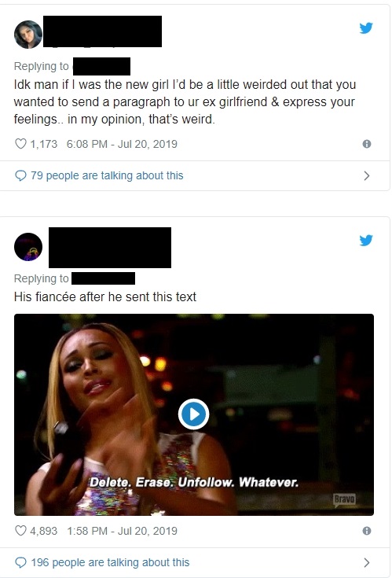Screen dimensions: 392x578
Task: Click the reply bubble beside 79 people talking
Action: (x=20, y=176)
